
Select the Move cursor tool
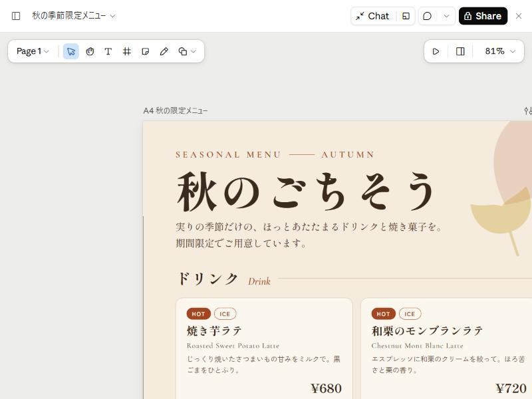[71, 51]
